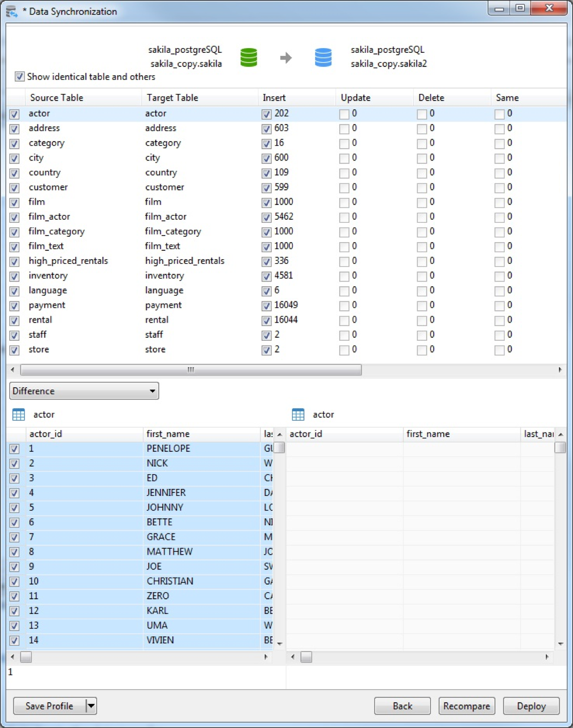Open the Save Profile dropdown arrow
The image size is (573, 728).
[89, 706]
